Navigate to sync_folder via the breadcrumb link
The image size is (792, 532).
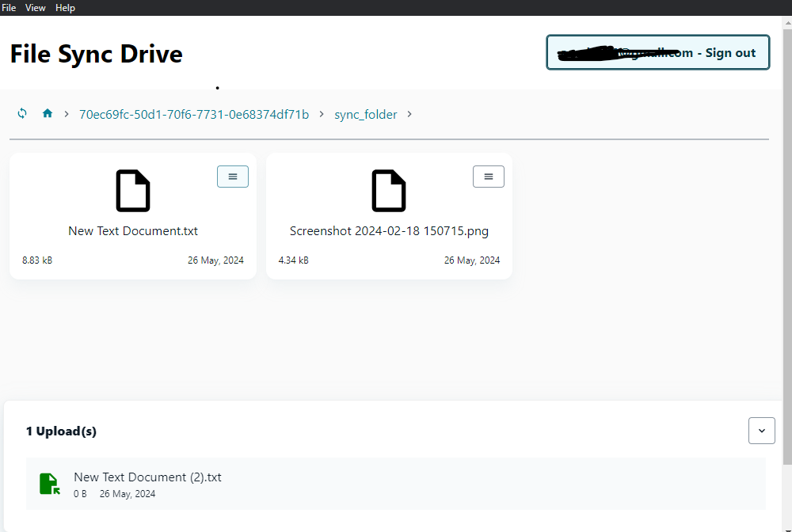point(365,114)
